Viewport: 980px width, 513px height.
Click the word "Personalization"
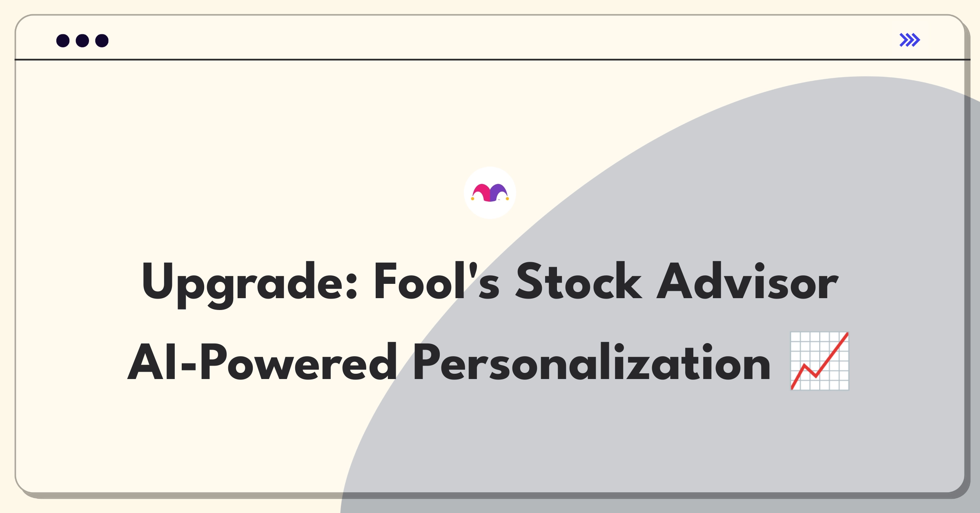tap(592, 362)
